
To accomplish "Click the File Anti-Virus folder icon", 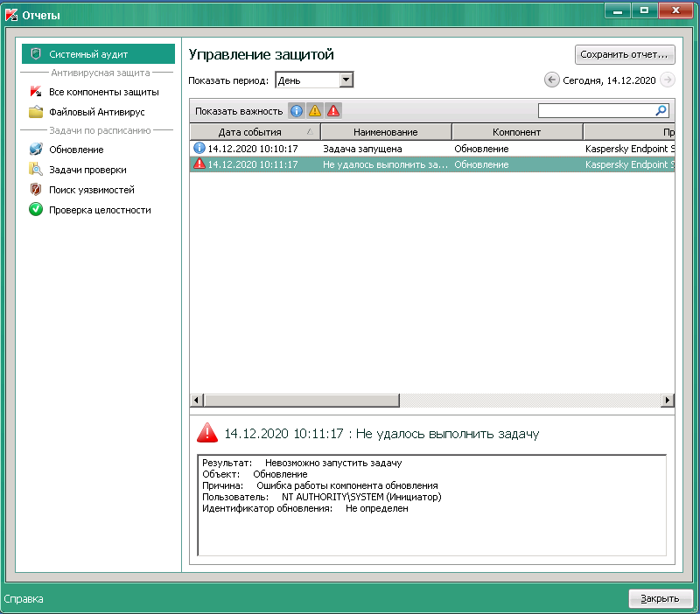I will pos(36,112).
